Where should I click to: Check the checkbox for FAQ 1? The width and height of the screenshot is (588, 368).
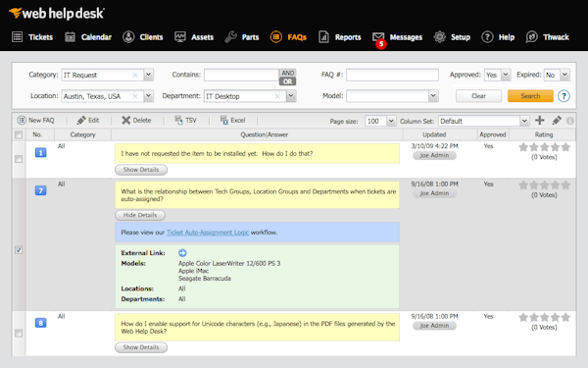click(x=19, y=159)
